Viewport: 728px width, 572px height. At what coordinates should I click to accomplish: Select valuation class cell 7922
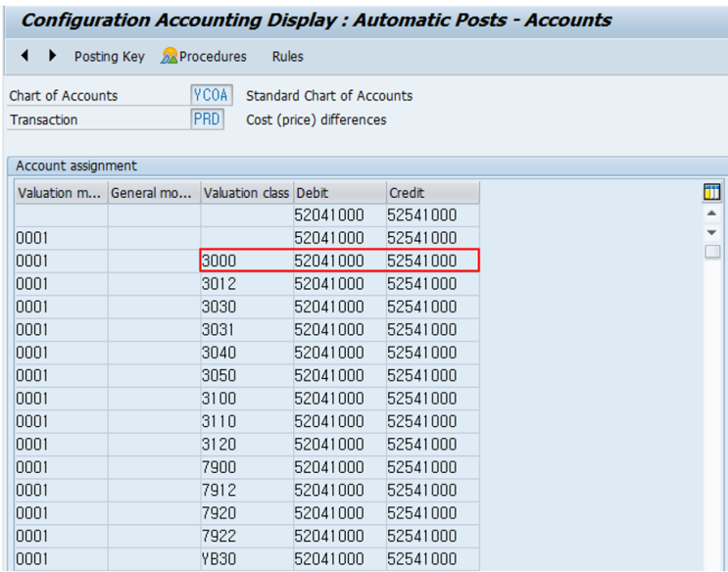coord(247,537)
